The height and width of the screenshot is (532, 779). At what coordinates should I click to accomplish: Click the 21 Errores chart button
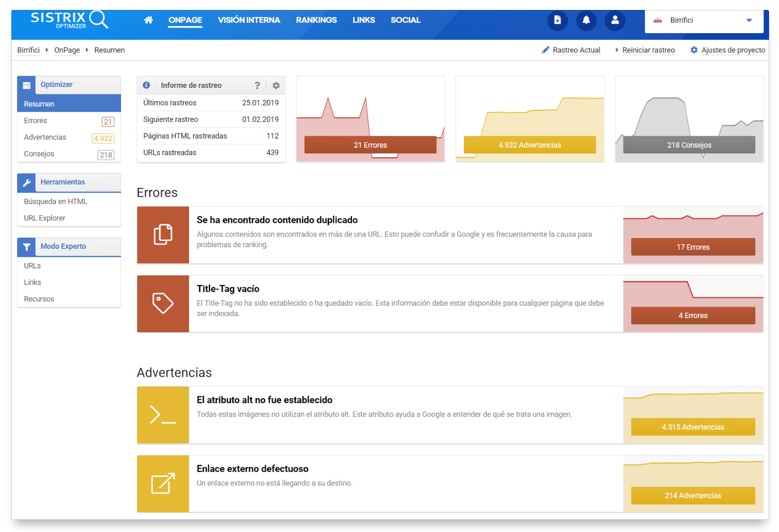pyautogui.click(x=370, y=145)
